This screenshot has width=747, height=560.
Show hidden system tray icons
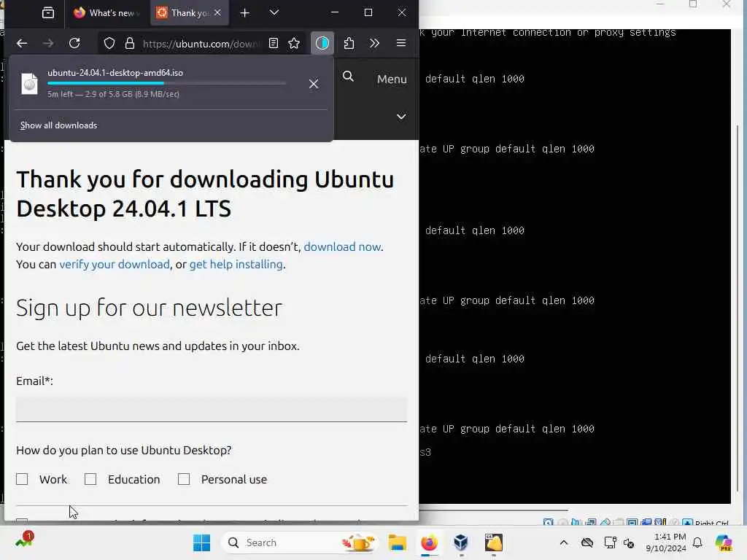coord(564,542)
